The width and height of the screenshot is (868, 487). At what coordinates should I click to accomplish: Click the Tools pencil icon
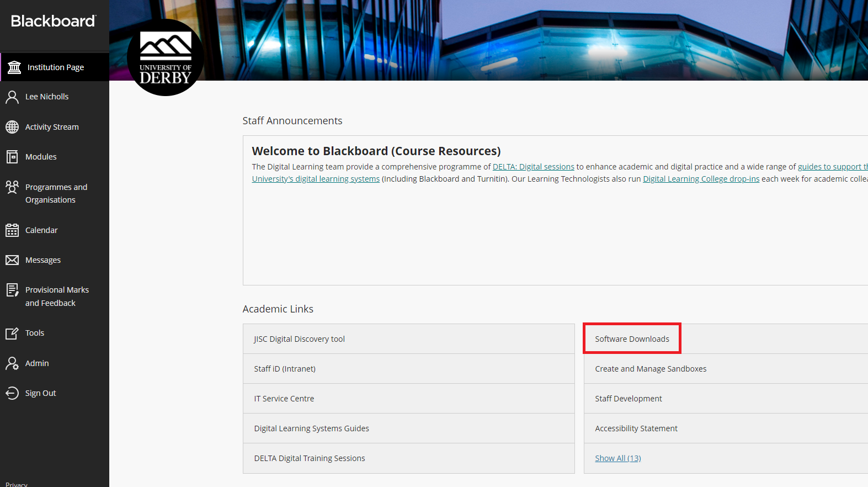click(12, 334)
